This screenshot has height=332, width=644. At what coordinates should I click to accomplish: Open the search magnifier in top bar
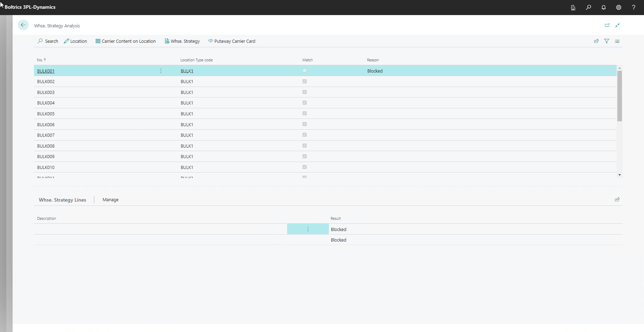click(x=588, y=7)
